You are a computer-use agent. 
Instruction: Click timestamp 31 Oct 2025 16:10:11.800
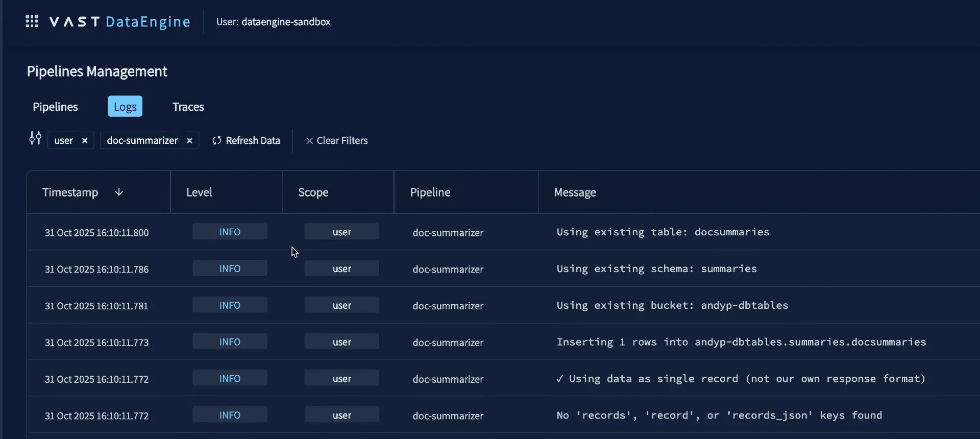96,233
